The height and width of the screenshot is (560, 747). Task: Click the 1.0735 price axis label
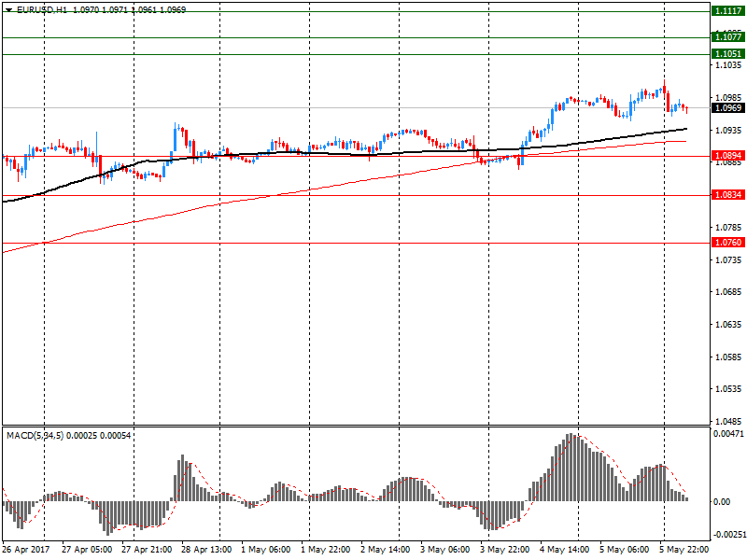[729, 260]
